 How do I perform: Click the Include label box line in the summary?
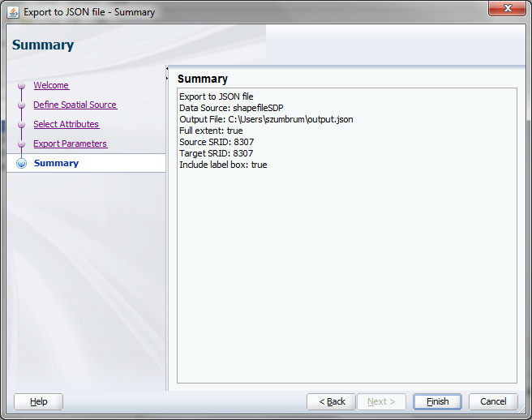(223, 165)
